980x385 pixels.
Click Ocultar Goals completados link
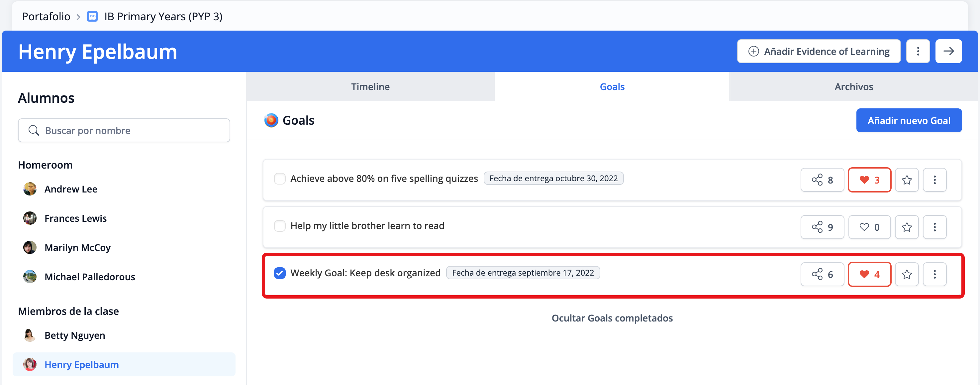[612, 318]
